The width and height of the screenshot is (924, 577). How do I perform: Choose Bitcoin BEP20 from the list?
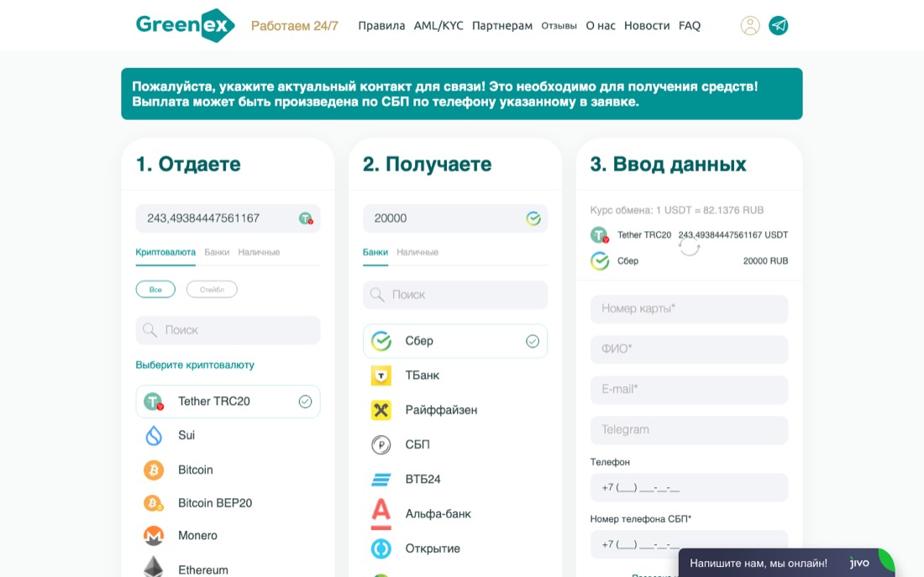[x=228, y=503]
